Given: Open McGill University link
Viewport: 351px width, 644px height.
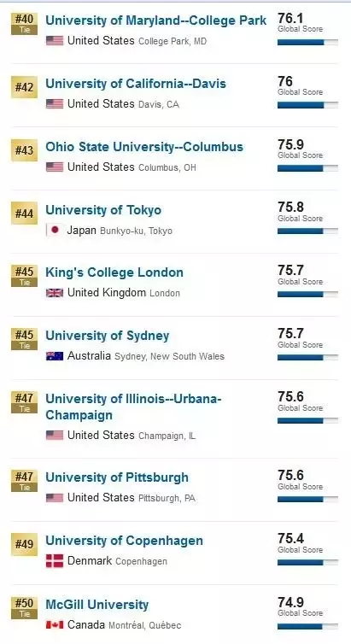Looking at the screenshot, I should (97, 605).
